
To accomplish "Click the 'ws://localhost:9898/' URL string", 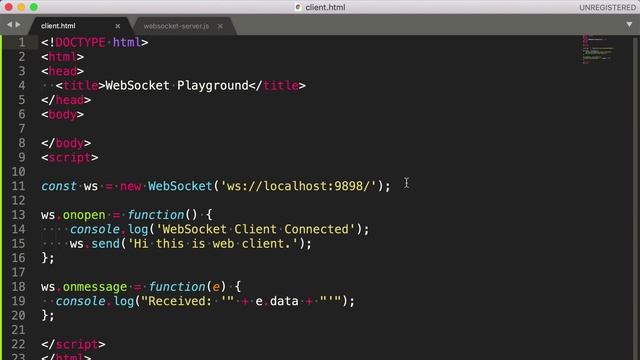I will coord(298,186).
